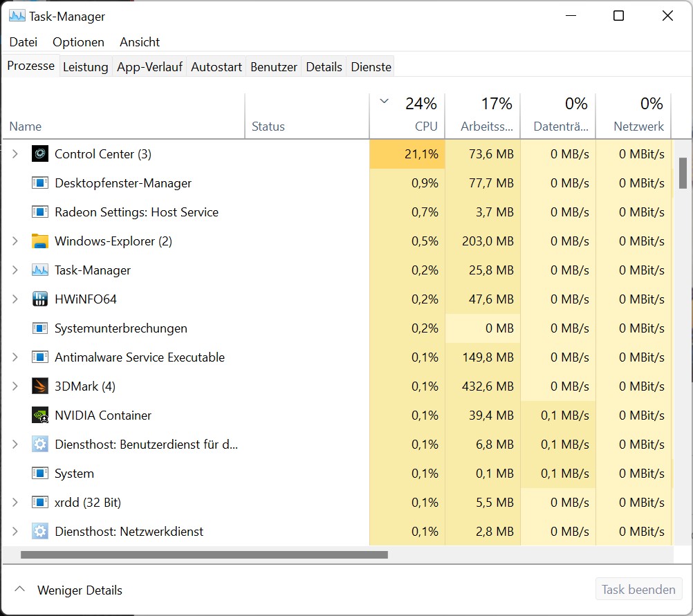Click the vertical scrollbar thumb
Viewport: 693px width, 616px height.
[x=683, y=173]
